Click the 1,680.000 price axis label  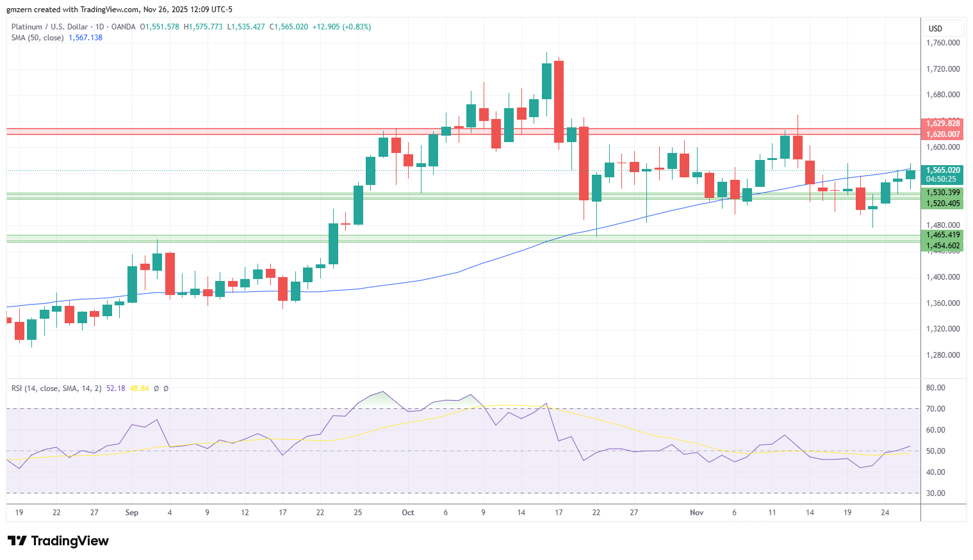[x=943, y=95]
